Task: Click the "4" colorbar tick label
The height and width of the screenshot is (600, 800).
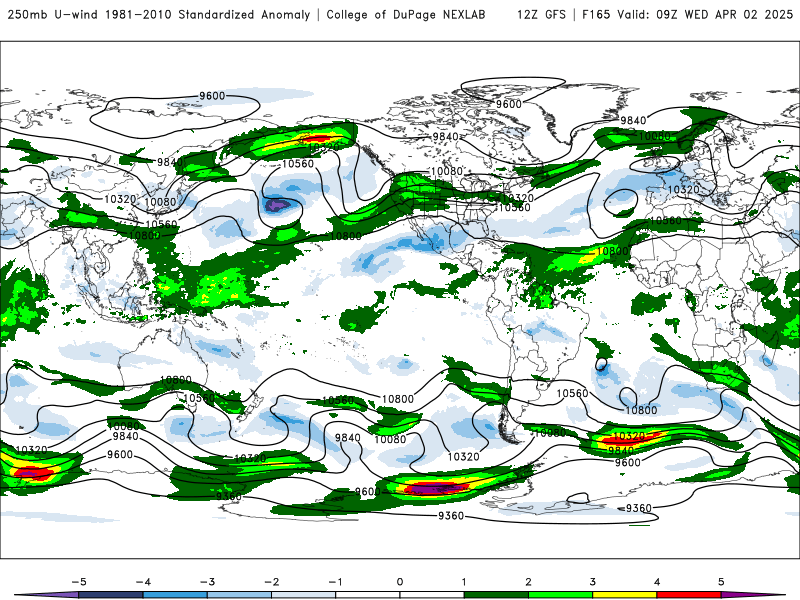Action: (x=657, y=582)
